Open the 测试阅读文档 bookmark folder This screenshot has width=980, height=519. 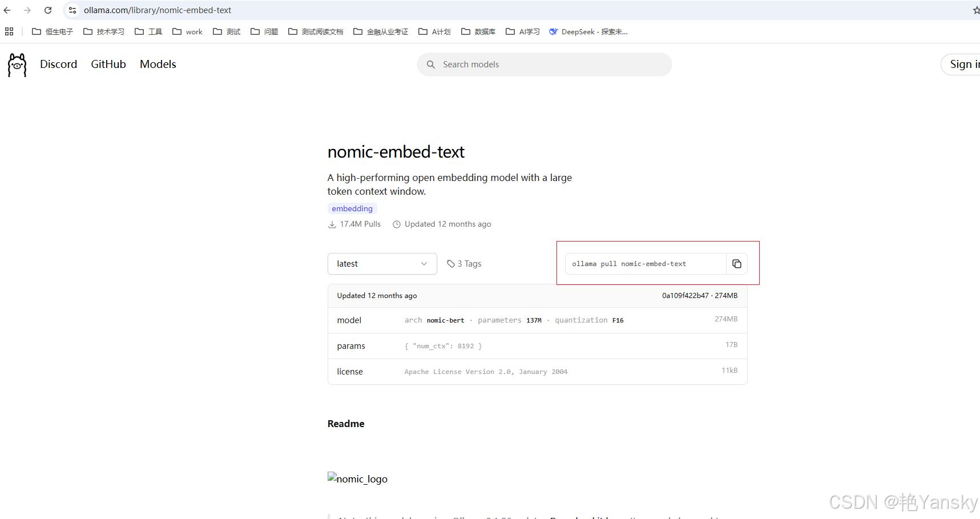(316, 31)
